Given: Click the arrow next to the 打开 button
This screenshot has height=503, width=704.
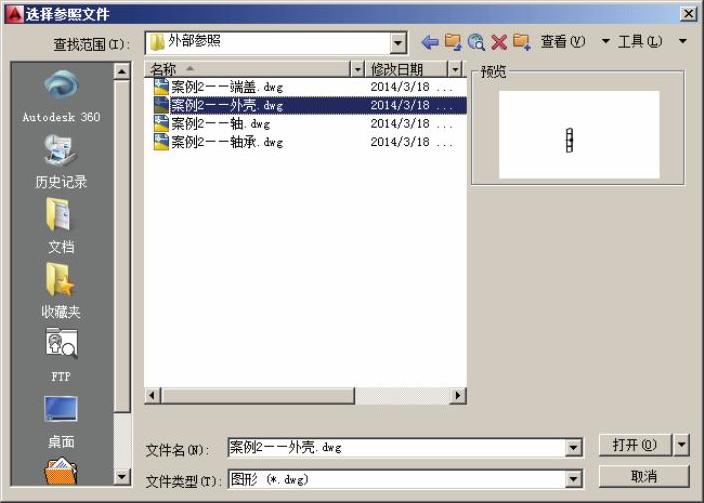Looking at the screenshot, I should [x=682, y=445].
